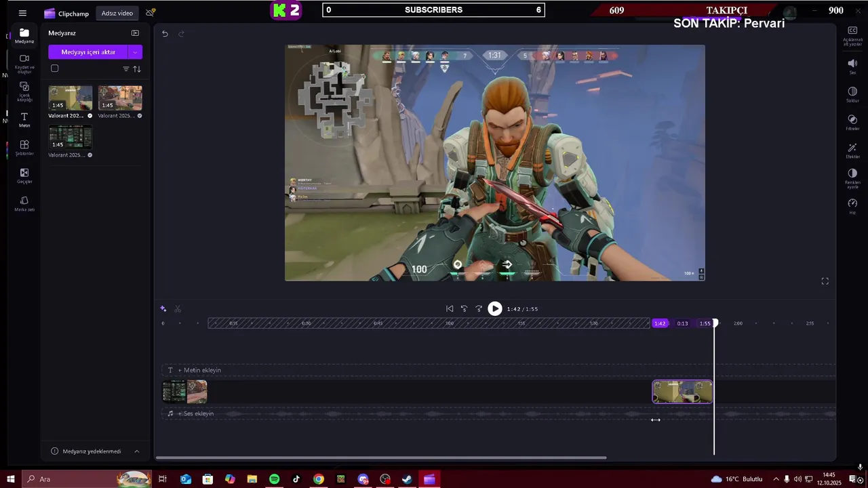Viewport: 868px width, 488px height.
Task: Open Renkleri ayarla color adjustment panel
Action: tap(852, 179)
